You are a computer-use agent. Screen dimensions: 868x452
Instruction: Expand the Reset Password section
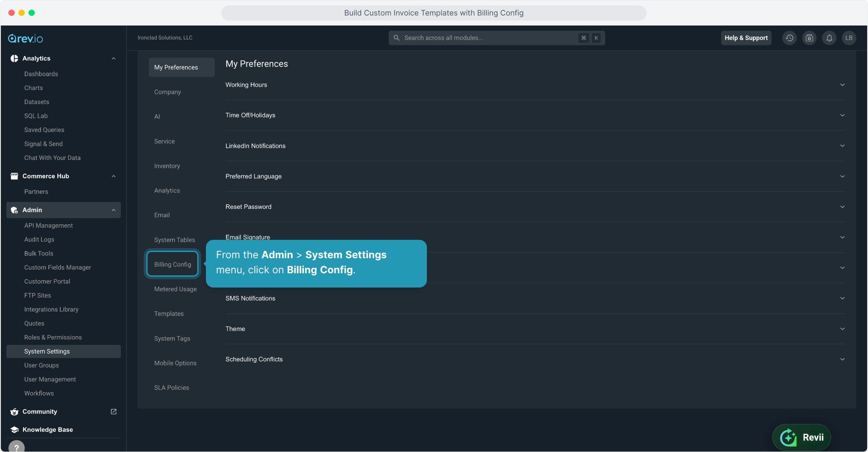pyautogui.click(x=535, y=207)
